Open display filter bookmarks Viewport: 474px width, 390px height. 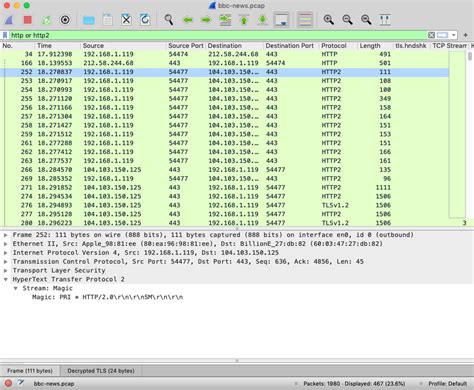[5, 35]
